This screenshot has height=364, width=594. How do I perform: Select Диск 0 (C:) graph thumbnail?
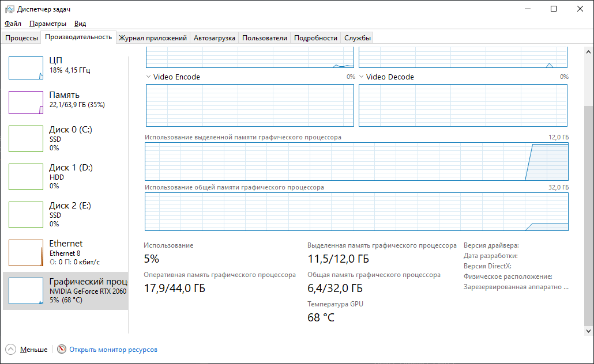26,139
